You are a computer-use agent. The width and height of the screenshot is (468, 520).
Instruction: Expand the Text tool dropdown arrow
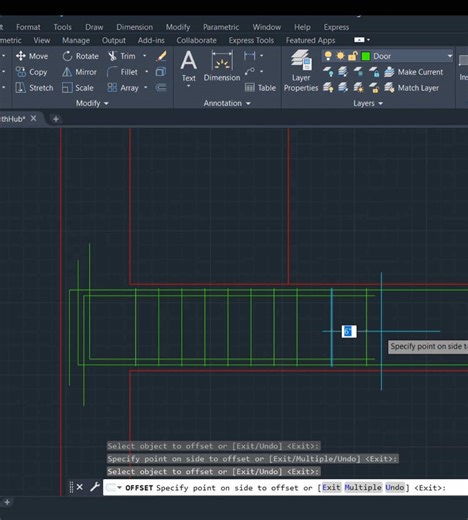(x=189, y=86)
